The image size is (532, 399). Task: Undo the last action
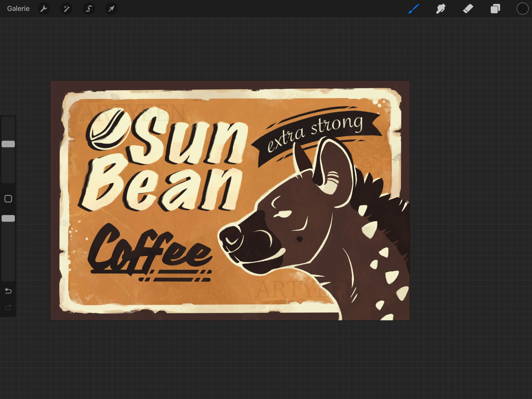pos(8,291)
